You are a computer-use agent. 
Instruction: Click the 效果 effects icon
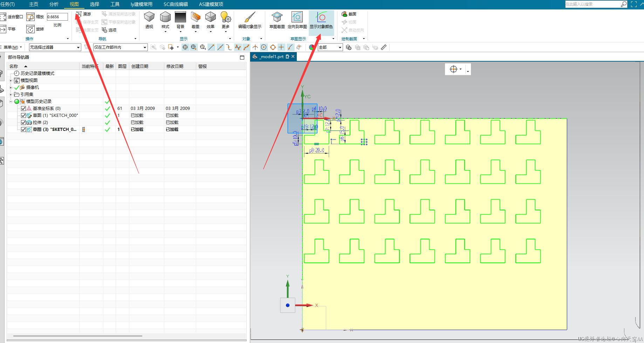[211, 17]
